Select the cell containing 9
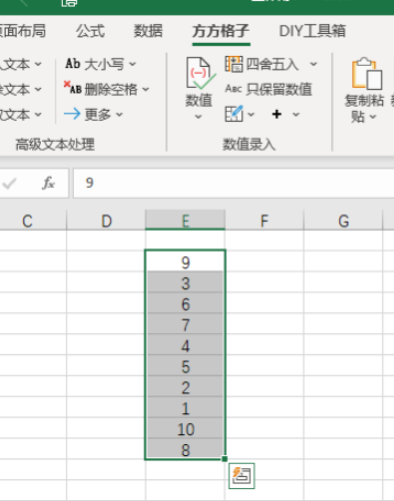The image size is (394, 501). pyautogui.click(x=185, y=262)
